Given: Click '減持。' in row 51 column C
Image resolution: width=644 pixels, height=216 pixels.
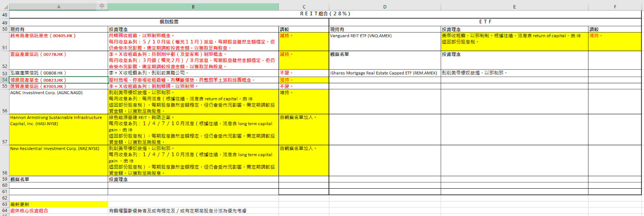Looking at the screenshot, I should pos(304,42).
